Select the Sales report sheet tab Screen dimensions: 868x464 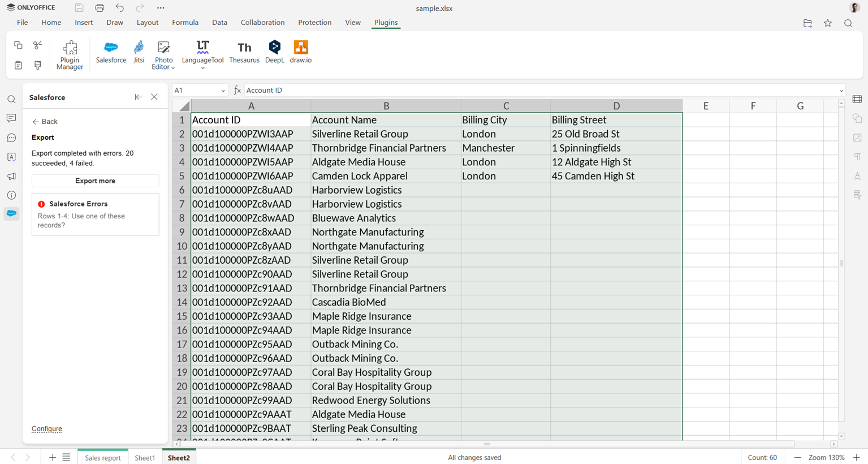coord(103,458)
